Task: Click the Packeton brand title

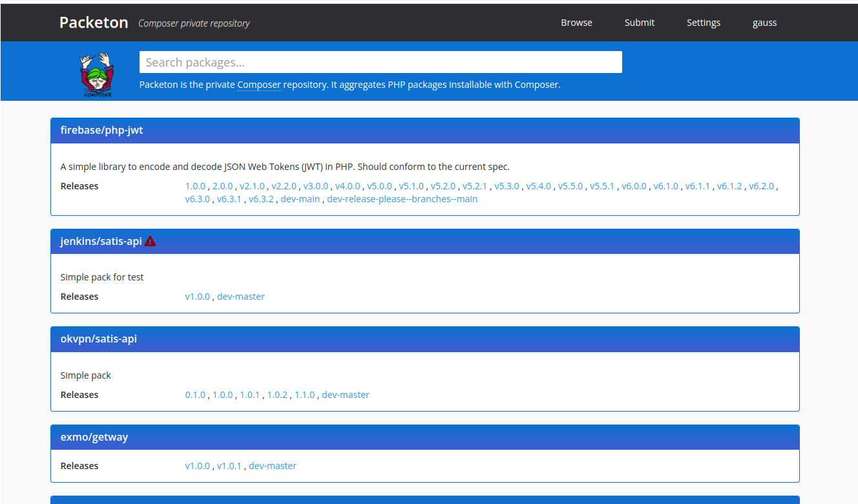Action: [x=94, y=23]
